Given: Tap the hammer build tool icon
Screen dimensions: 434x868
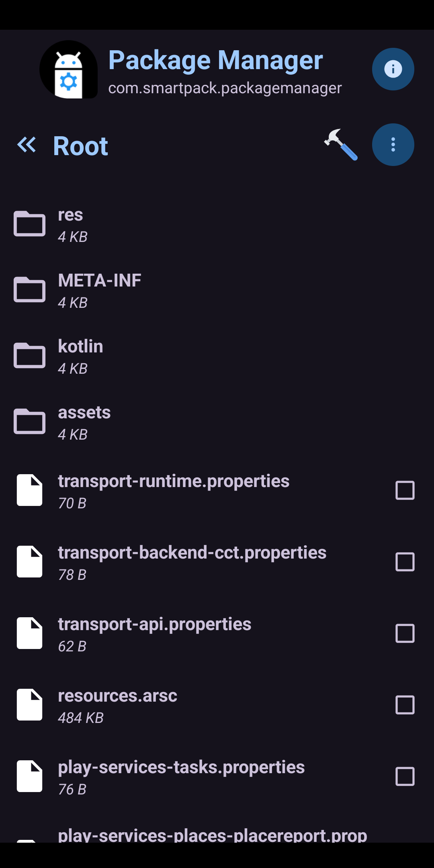Looking at the screenshot, I should click(x=341, y=145).
